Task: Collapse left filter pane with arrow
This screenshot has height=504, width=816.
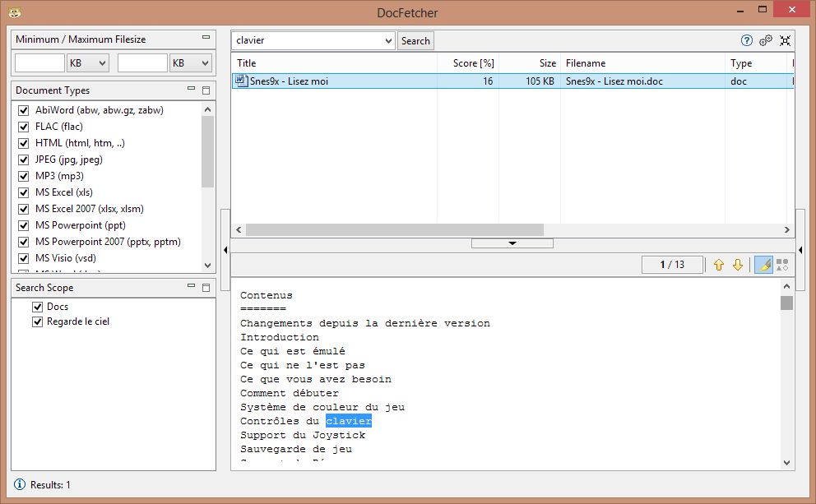Action: tap(225, 250)
